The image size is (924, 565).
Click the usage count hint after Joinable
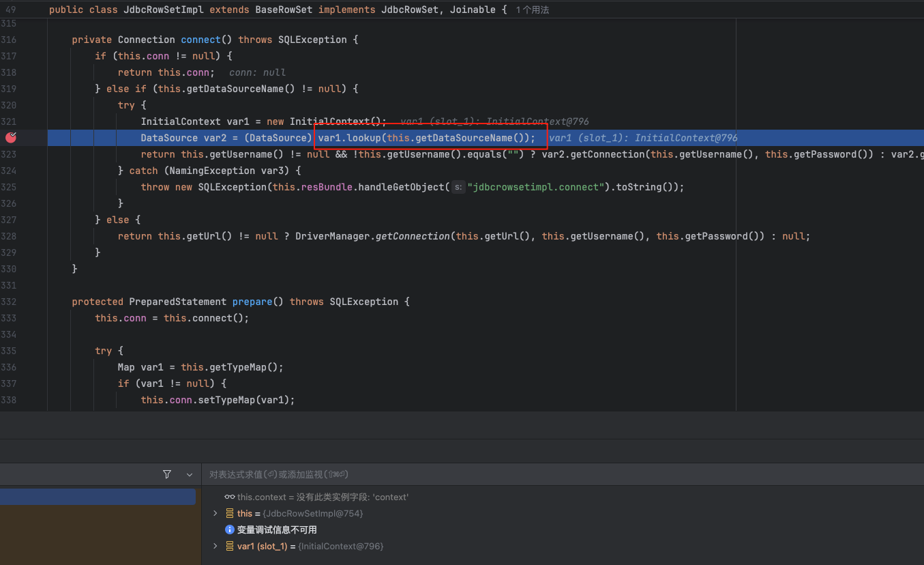(x=532, y=10)
